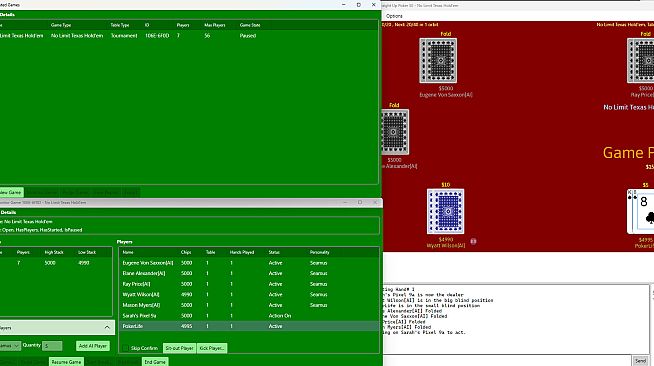This screenshot has width=654, height=366.
Task: Click the Action On status cell
Action: coord(280,316)
